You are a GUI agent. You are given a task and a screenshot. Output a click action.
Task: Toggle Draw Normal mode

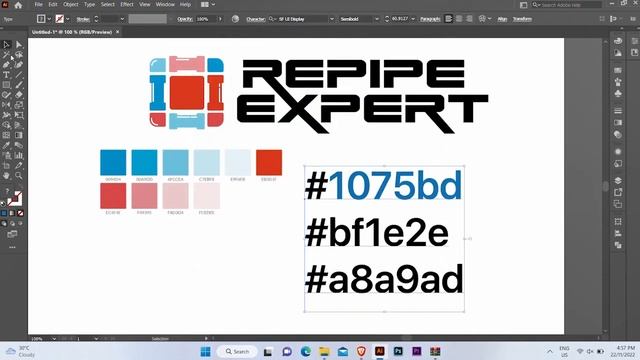click(4, 224)
